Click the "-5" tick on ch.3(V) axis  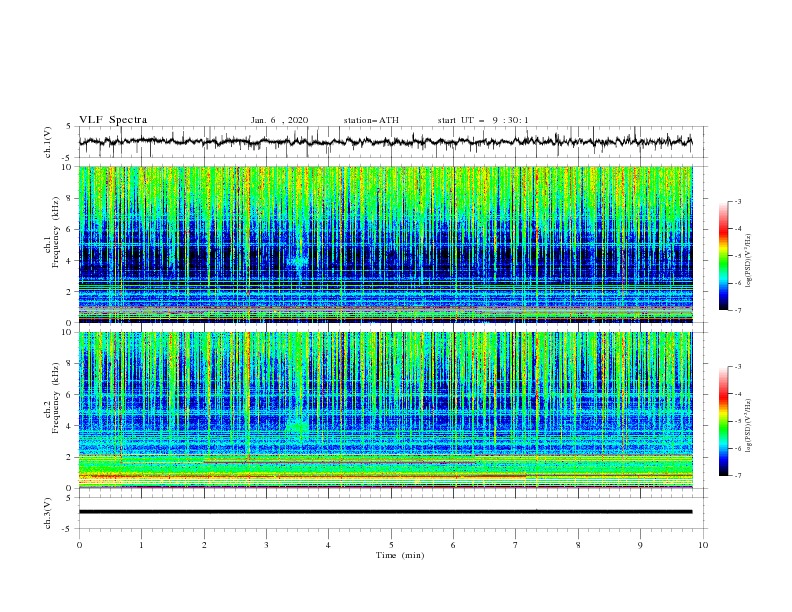pos(67,529)
